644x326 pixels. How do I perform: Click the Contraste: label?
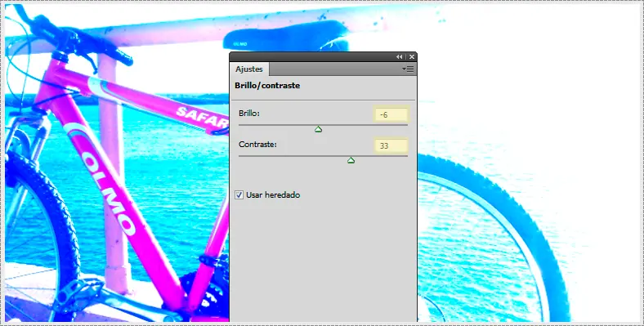click(x=258, y=144)
